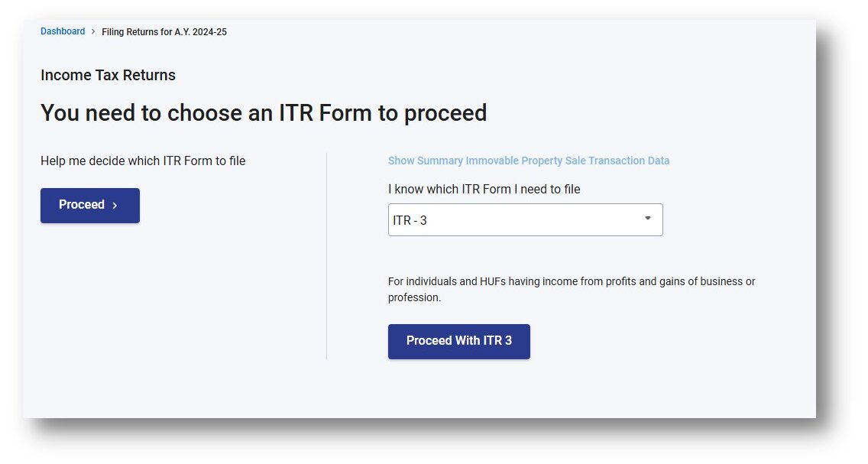Image resolution: width=868 pixels, height=464 pixels.
Task: Click the I know which ITR Form label
Action: (484, 189)
